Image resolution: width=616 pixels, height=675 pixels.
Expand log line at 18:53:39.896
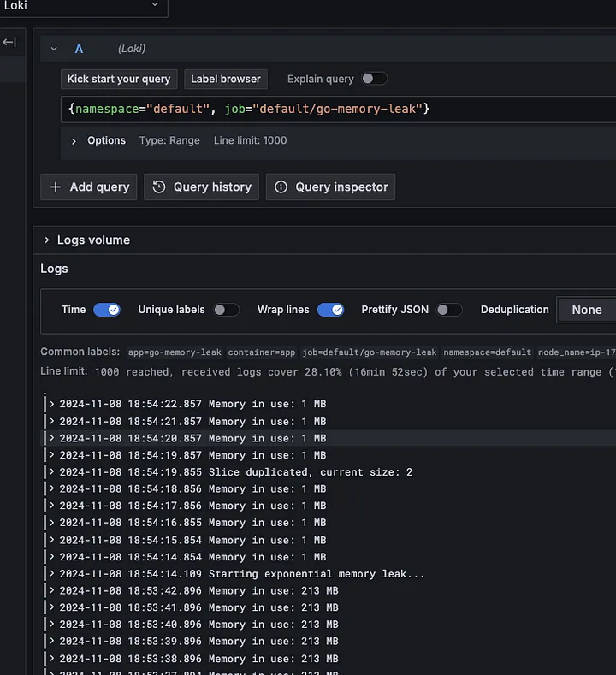pos(52,641)
